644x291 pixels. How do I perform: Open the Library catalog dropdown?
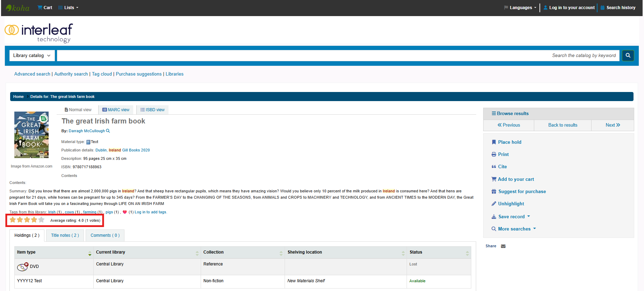[x=32, y=55]
